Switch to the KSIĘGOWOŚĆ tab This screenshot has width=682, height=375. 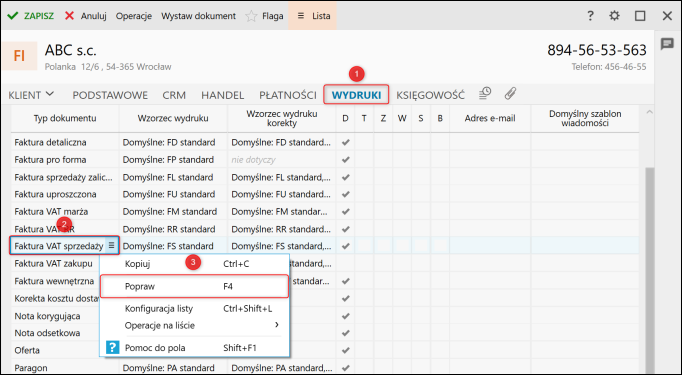click(x=430, y=95)
